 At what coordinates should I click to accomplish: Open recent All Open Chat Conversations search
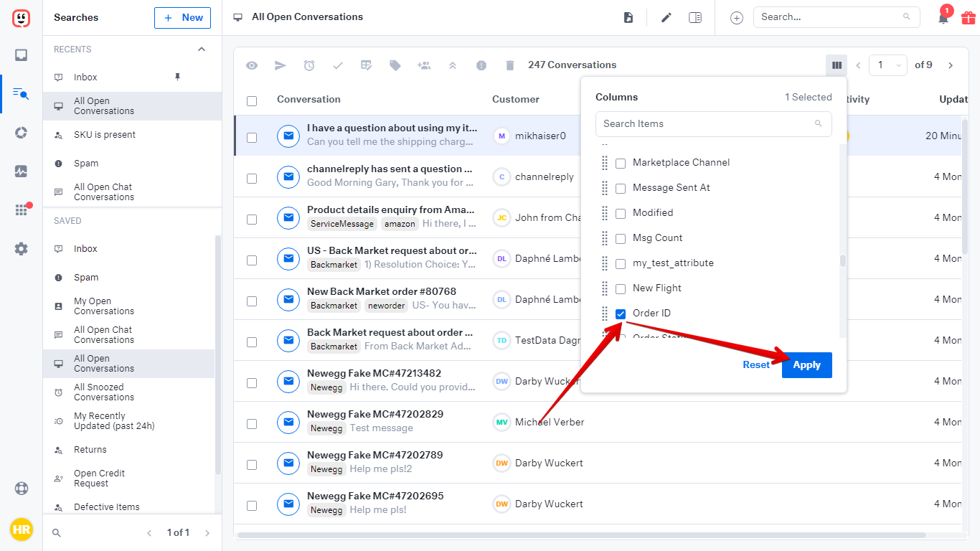(x=133, y=192)
